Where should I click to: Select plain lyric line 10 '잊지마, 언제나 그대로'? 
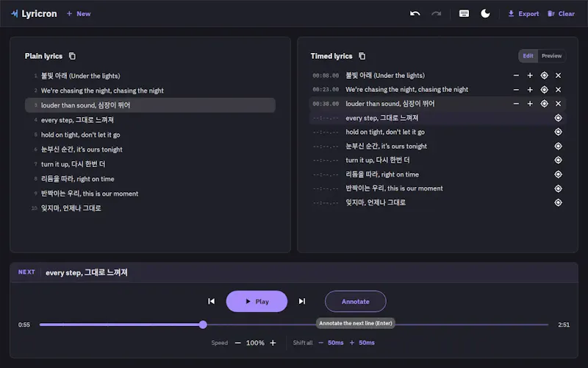coord(150,208)
